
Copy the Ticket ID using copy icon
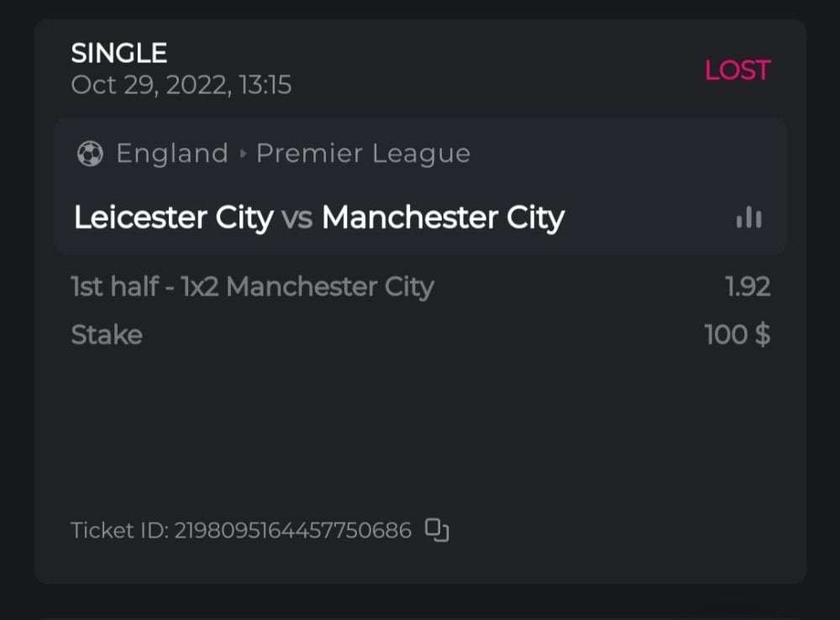(x=437, y=530)
